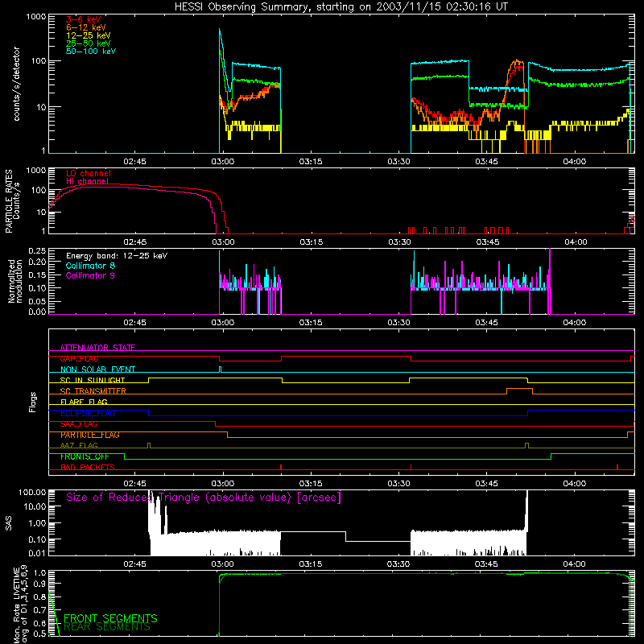
Task: Click the 0.25 value on modulation axis
Action: 37,251
